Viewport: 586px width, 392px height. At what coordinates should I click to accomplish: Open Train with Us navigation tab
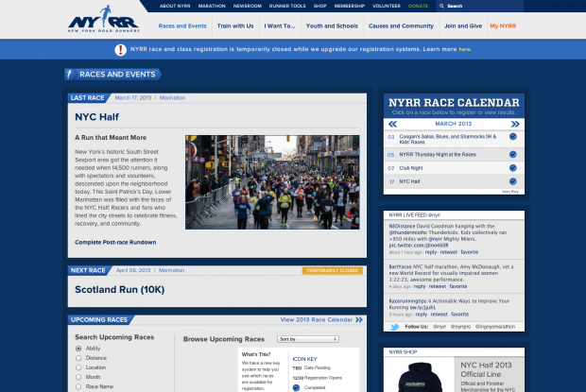[x=235, y=26]
